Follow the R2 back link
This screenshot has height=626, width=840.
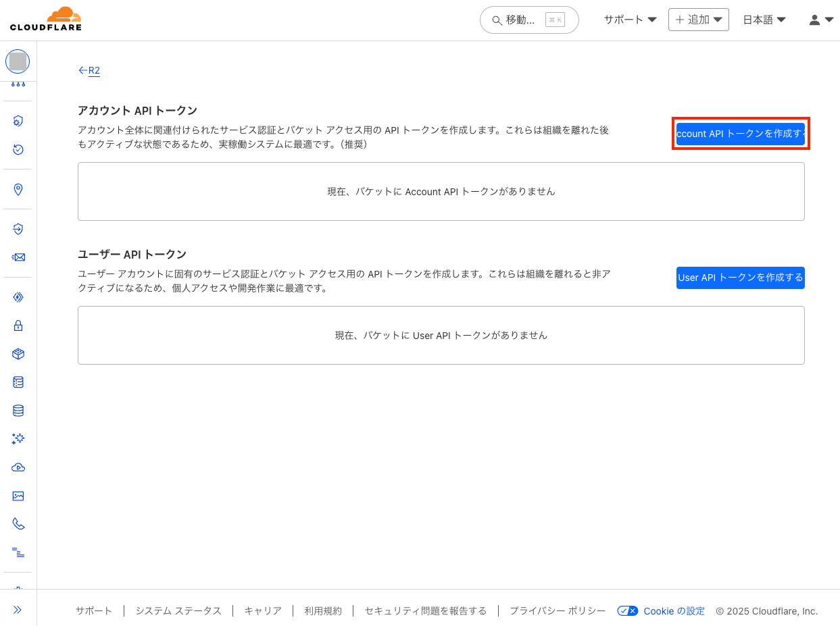pyautogui.click(x=89, y=70)
